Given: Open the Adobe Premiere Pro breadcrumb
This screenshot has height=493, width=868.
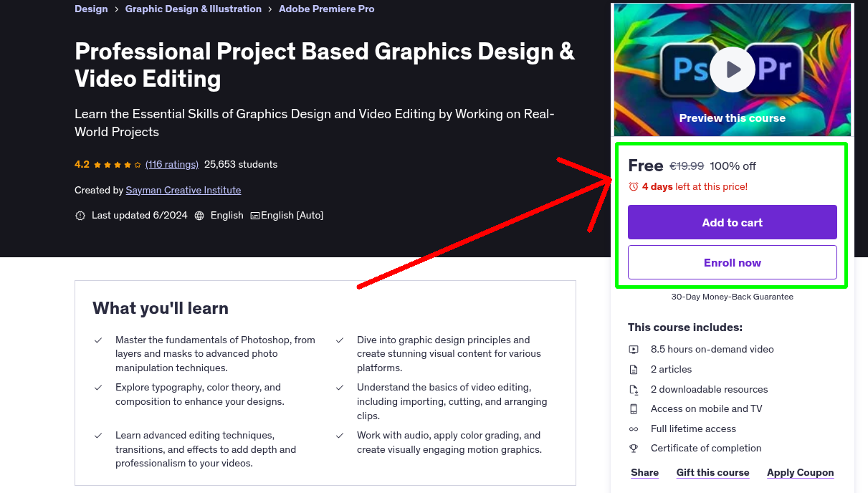Looking at the screenshot, I should (x=327, y=9).
